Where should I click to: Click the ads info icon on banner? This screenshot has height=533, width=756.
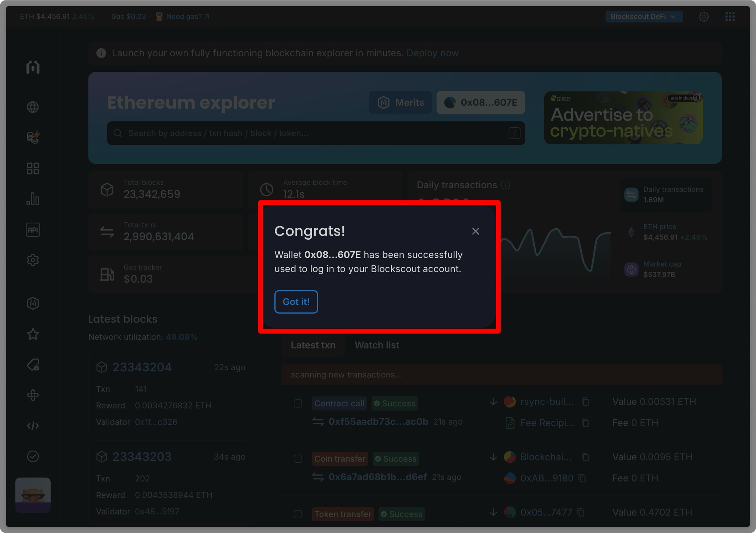click(696, 98)
